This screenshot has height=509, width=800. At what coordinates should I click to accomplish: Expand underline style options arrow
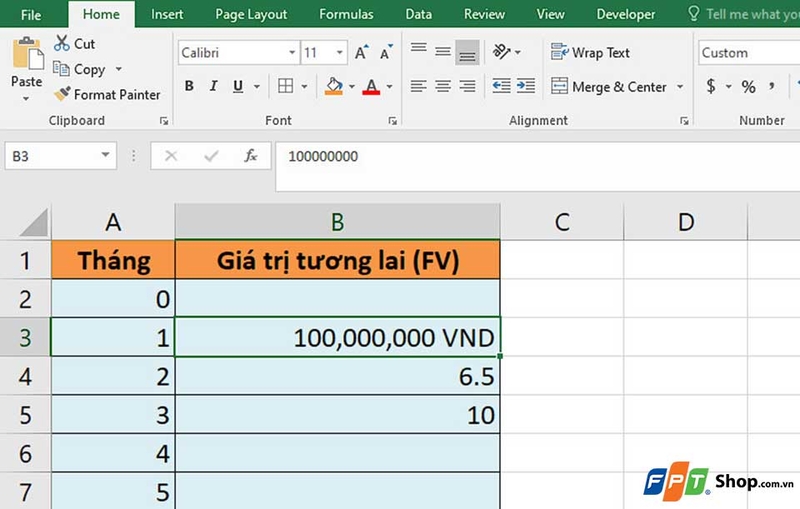(257, 86)
